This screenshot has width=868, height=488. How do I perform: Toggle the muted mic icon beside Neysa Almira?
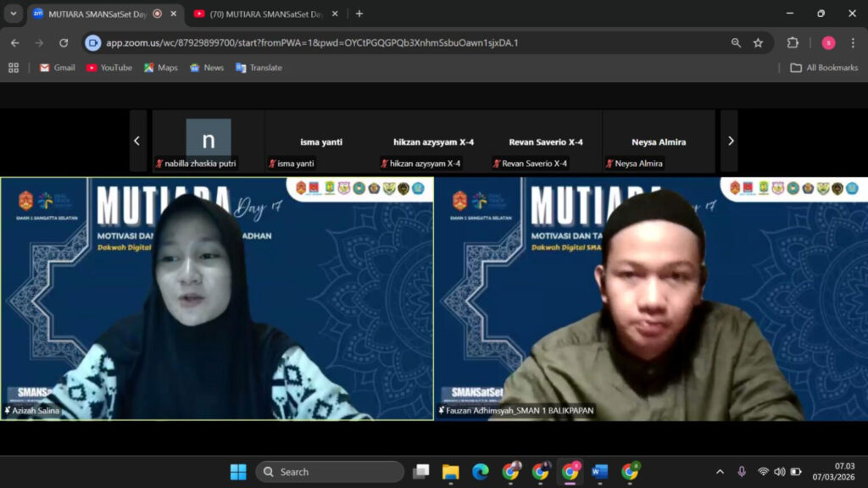[612, 163]
